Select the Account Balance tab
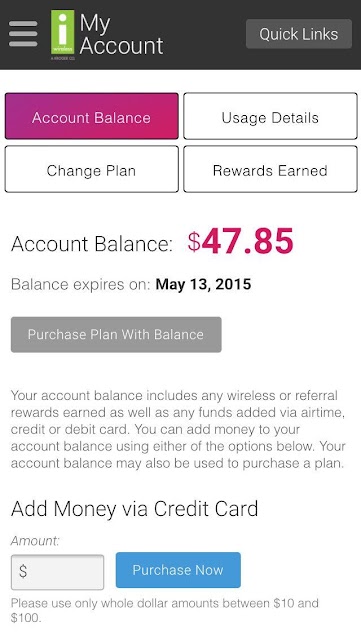Screen dimensions: 361x640 (x=91, y=116)
